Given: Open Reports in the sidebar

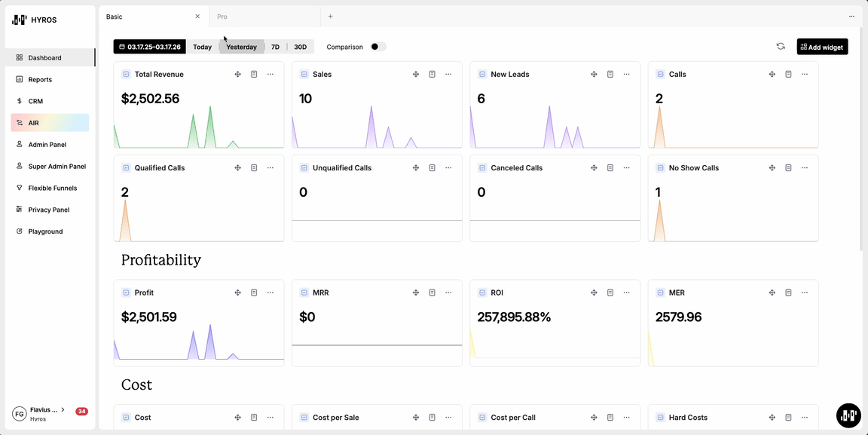Looking at the screenshot, I should 40,79.
